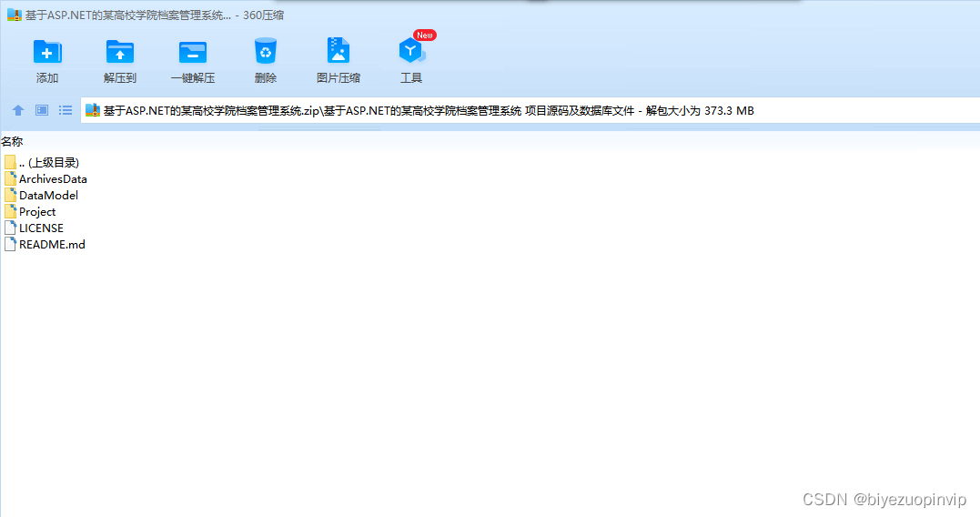Click the 360压缩 app icon in title bar
This screenshot has height=517, width=980.
(15, 15)
